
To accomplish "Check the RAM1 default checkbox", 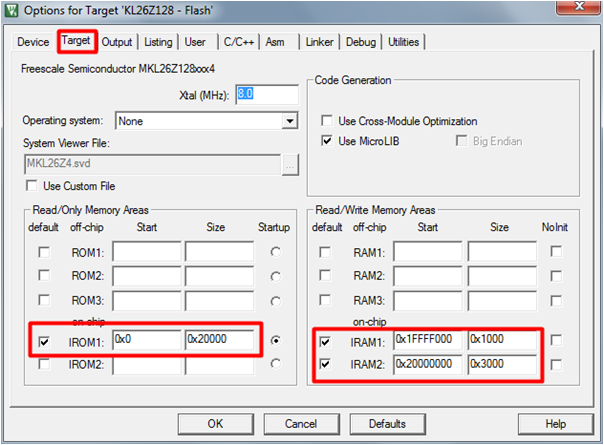I will click(325, 252).
